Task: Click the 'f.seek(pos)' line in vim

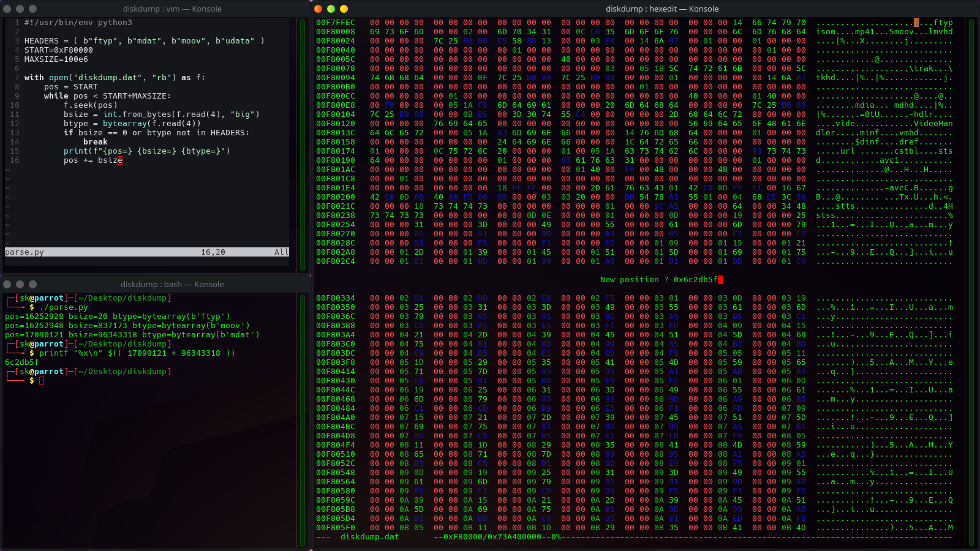Action: [91, 105]
